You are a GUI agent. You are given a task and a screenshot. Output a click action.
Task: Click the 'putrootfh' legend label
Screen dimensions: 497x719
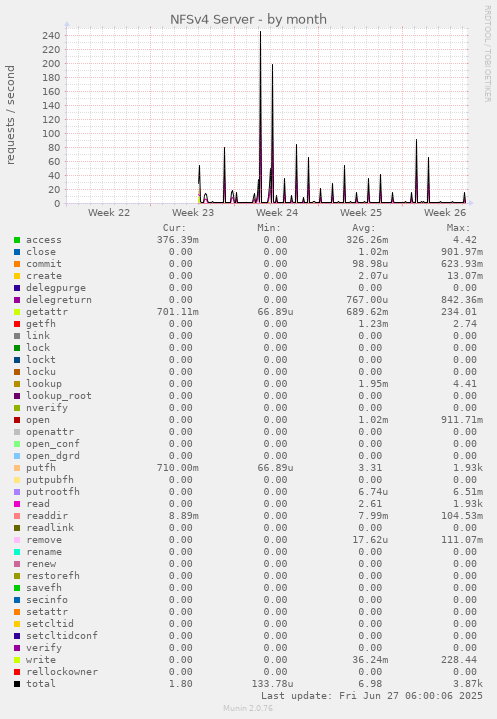click(53, 492)
